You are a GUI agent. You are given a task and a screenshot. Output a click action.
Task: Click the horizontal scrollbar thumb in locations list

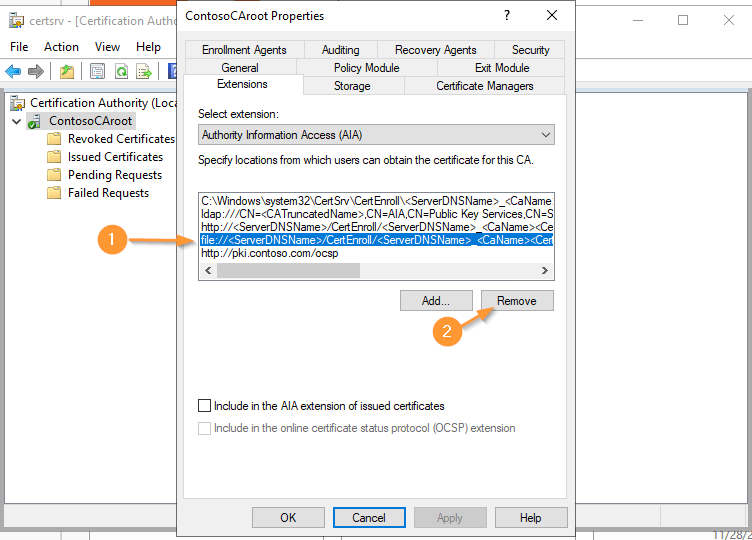click(288, 270)
